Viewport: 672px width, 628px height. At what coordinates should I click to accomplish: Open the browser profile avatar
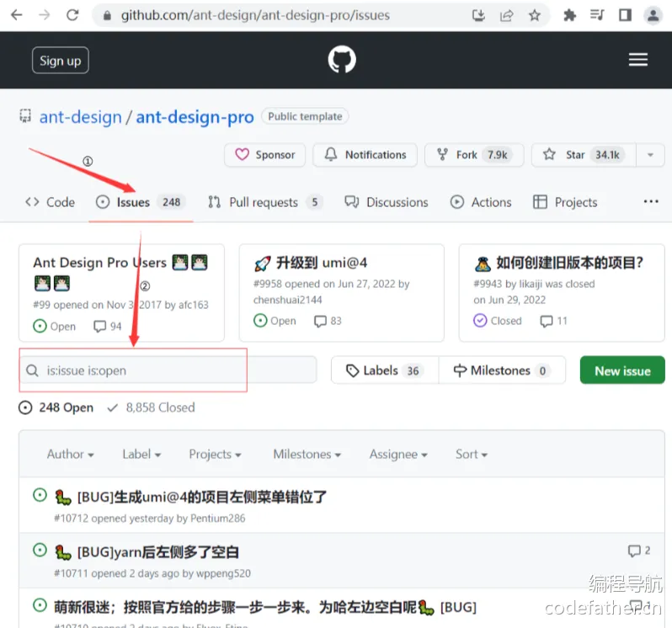(x=653, y=16)
